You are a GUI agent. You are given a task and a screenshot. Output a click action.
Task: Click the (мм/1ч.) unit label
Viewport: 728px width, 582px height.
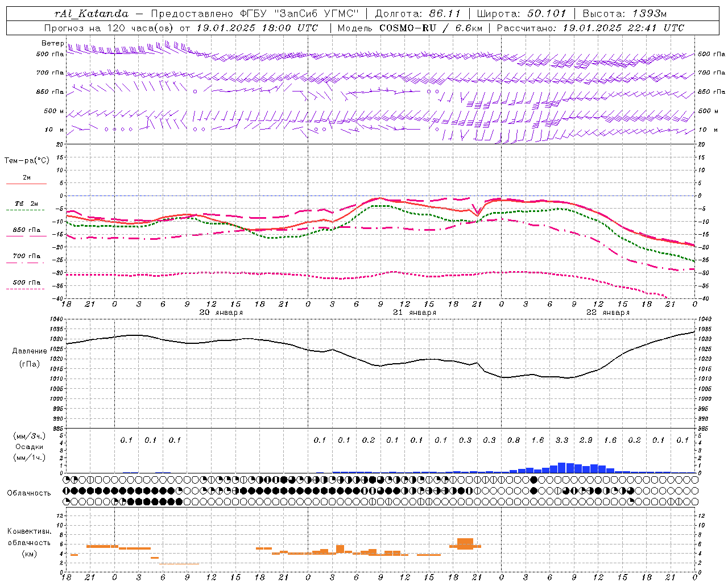tap(30, 458)
